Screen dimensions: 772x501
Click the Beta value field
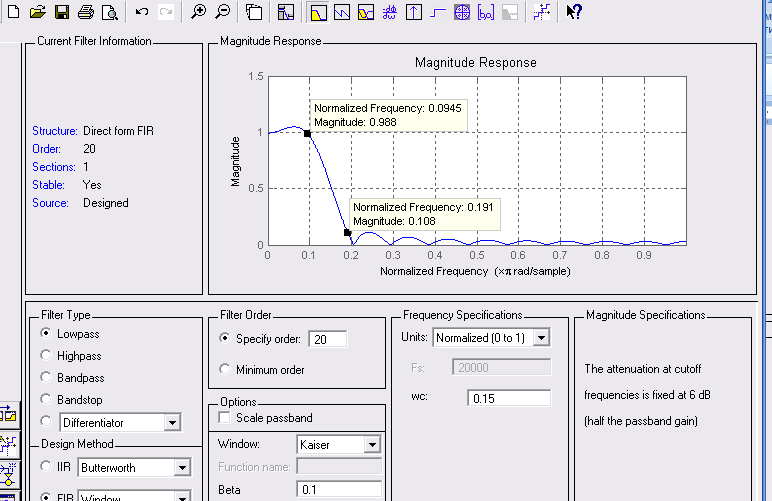(339, 490)
